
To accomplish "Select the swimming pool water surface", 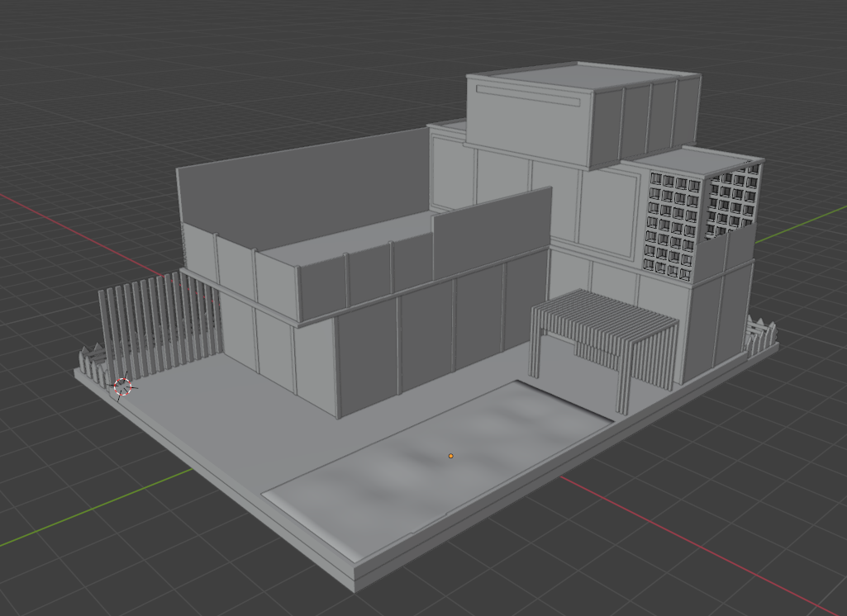I will tap(437, 469).
